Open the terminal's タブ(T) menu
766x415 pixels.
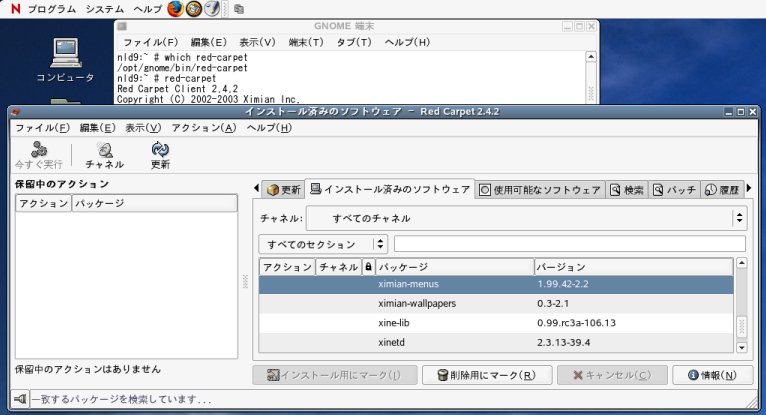coord(354,42)
